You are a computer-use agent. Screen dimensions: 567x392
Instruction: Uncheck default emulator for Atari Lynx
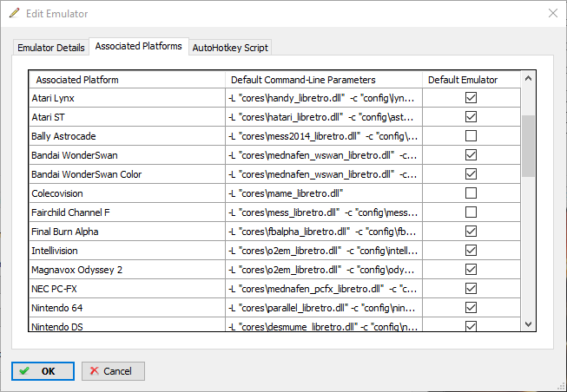[x=471, y=98]
